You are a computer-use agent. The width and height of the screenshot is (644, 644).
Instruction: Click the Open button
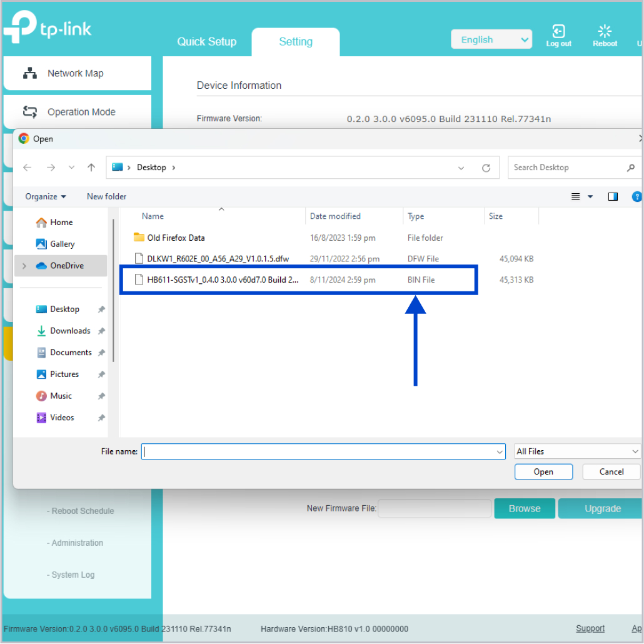click(x=543, y=472)
